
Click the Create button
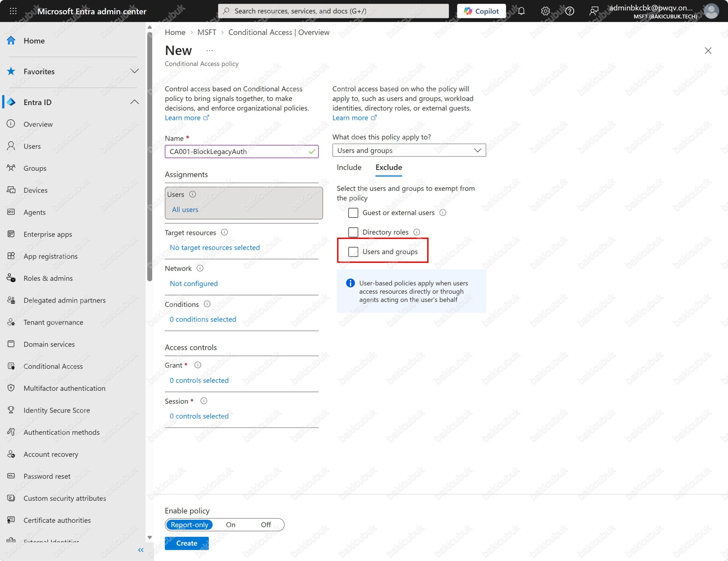(x=187, y=543)
